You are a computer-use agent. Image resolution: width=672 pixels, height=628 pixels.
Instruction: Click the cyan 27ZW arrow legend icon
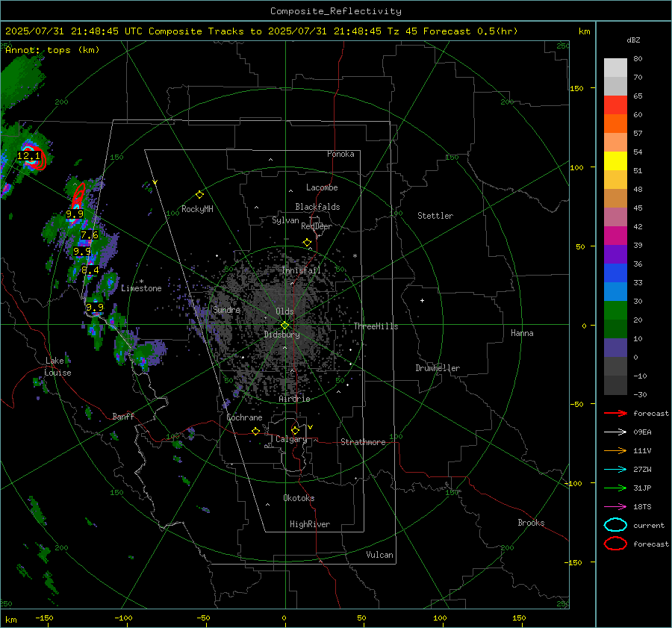[x=615, y=470]
